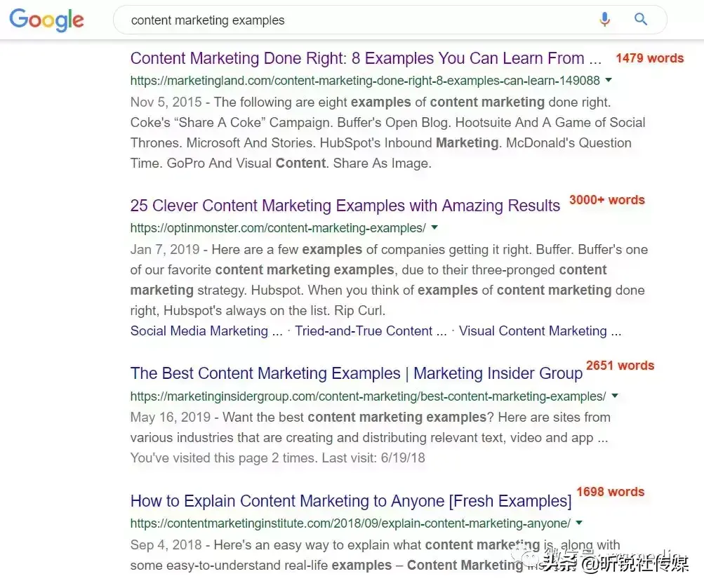Click snippet text starting Nov 5, 2015
704x588 pixels.
click(388, 133)
